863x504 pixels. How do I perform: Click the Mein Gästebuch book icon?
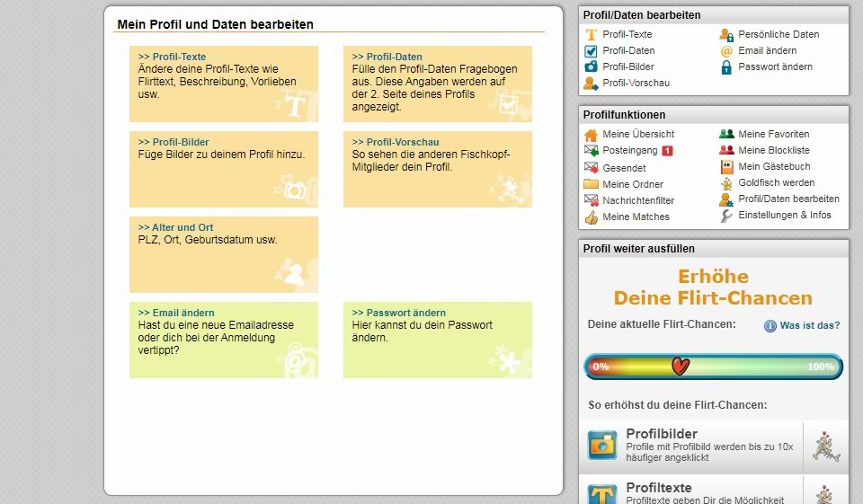(x=726, y=167)
